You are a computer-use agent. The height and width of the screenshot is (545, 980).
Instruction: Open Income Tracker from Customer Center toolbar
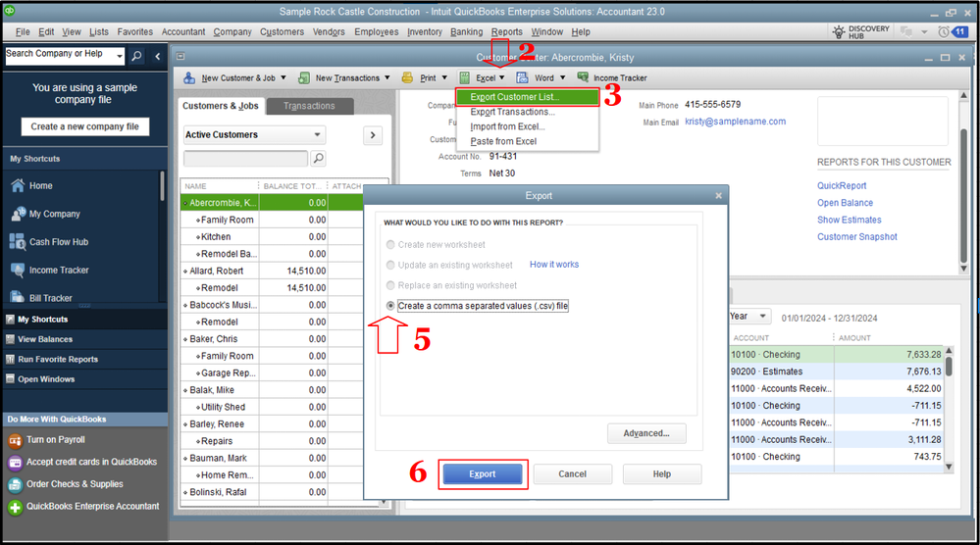tap(612, 78)
